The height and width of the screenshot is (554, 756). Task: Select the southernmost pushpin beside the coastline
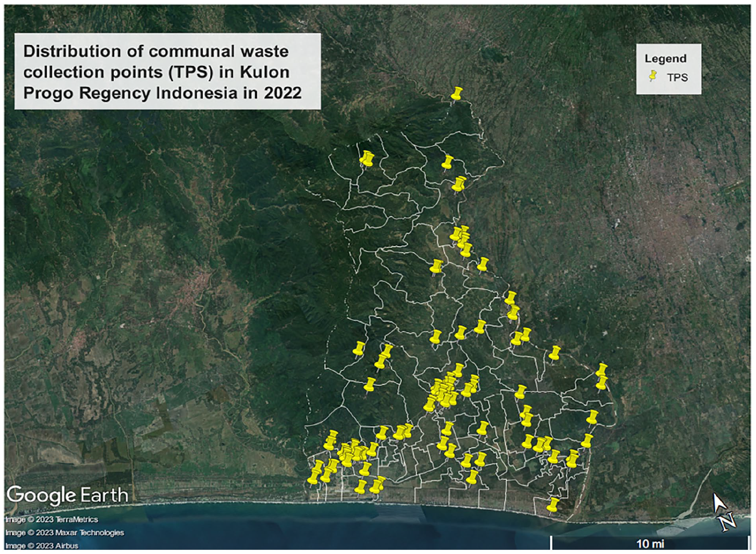[553, 505]
